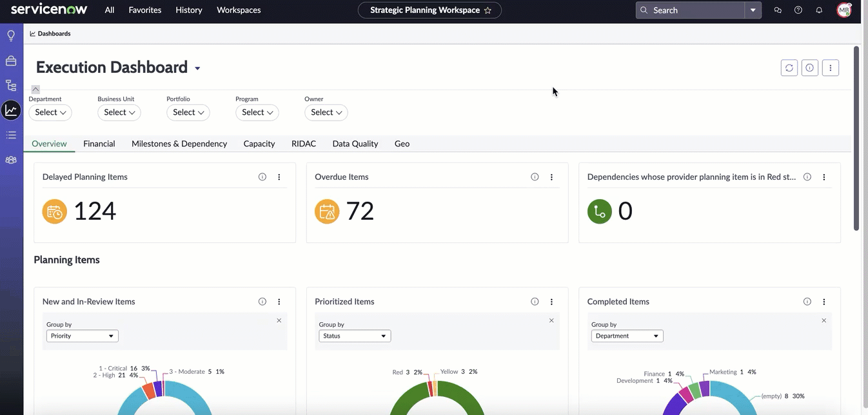The height and width of the screenshot is (415, 868).
Task: Click the vertical page scrollbar
Action: [856, 138]
